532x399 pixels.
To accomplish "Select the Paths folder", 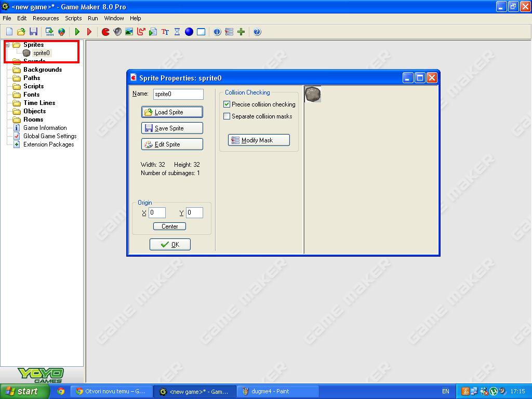I will click(32, 78).
